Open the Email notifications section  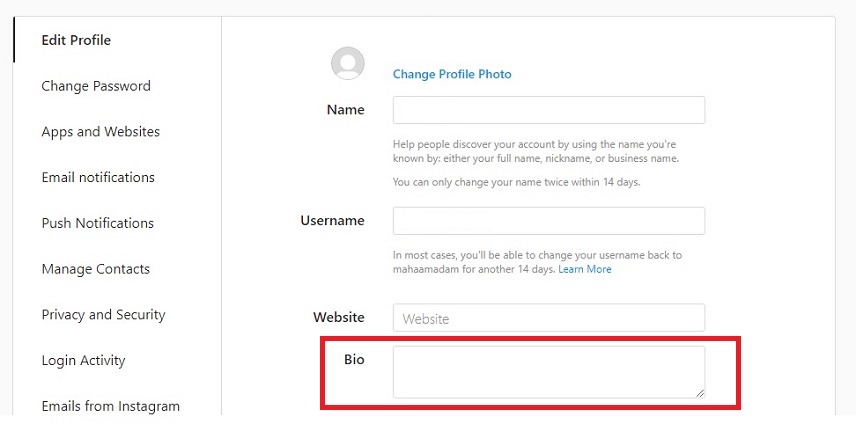coord(98,177)
